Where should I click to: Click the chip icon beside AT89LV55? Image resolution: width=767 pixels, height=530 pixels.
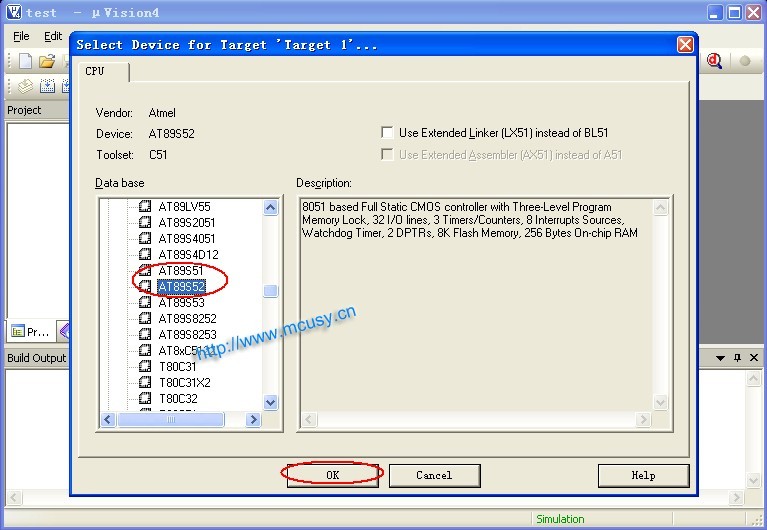145,206
